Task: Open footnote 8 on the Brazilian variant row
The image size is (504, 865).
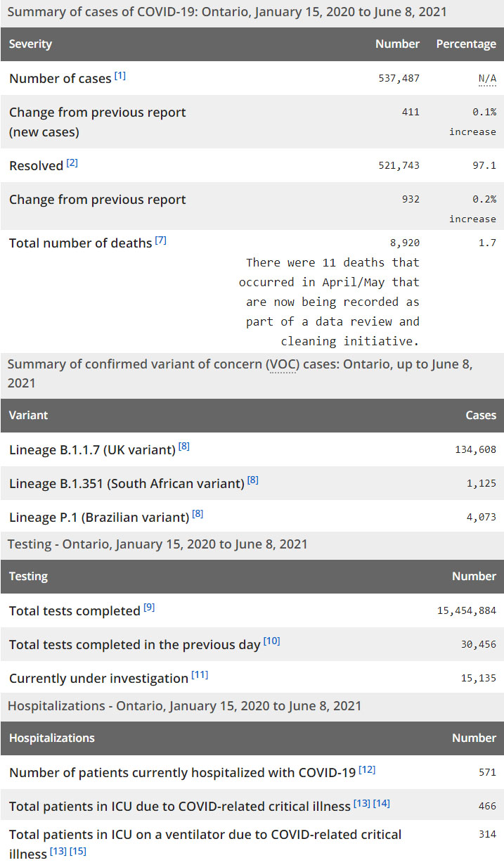Action: tap(198, 514)
